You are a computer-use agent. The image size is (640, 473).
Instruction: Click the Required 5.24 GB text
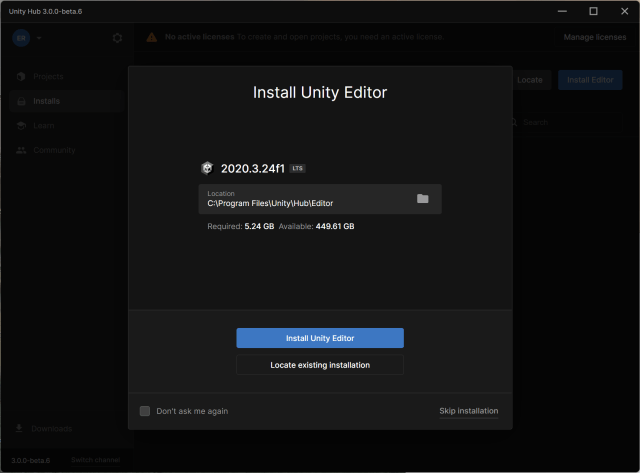click(x=241, y=226)
